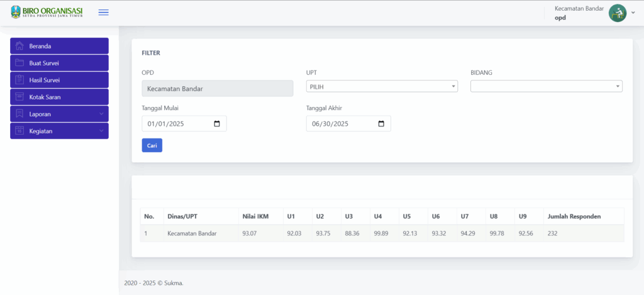The image size is (644, 295).
Task: Open the BIDANG dropdown
Action: point(546,86)
